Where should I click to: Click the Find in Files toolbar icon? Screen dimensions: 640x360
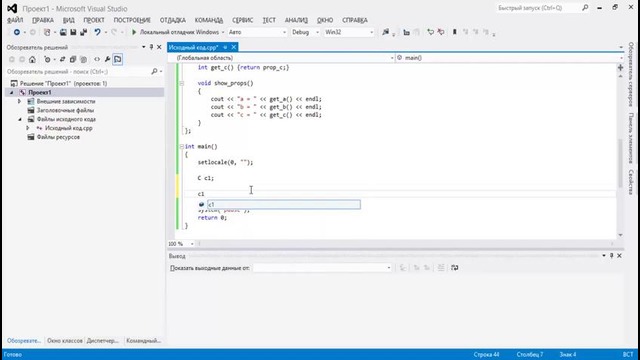tap(385, 32)
